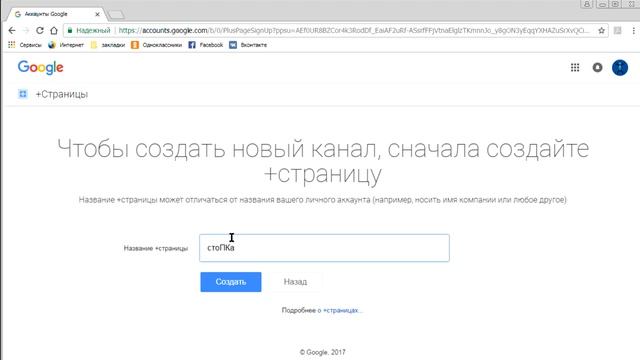Open the Сервисы apps shortcut

pos(24,45)
